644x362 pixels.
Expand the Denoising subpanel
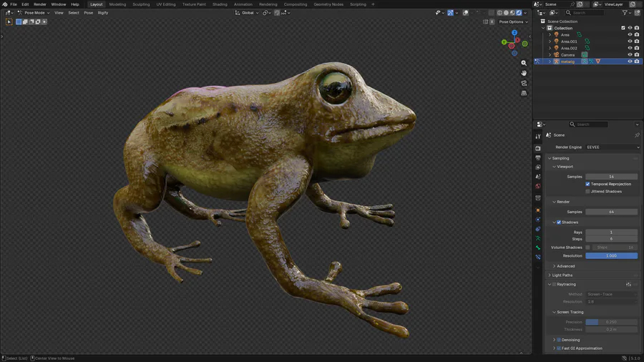tap(555, 340)
